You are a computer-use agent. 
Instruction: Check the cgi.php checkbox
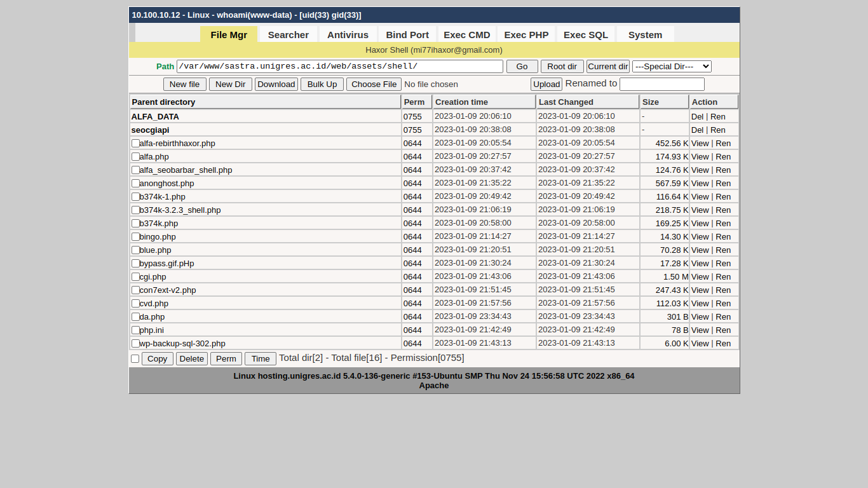[x=135, y=277]
